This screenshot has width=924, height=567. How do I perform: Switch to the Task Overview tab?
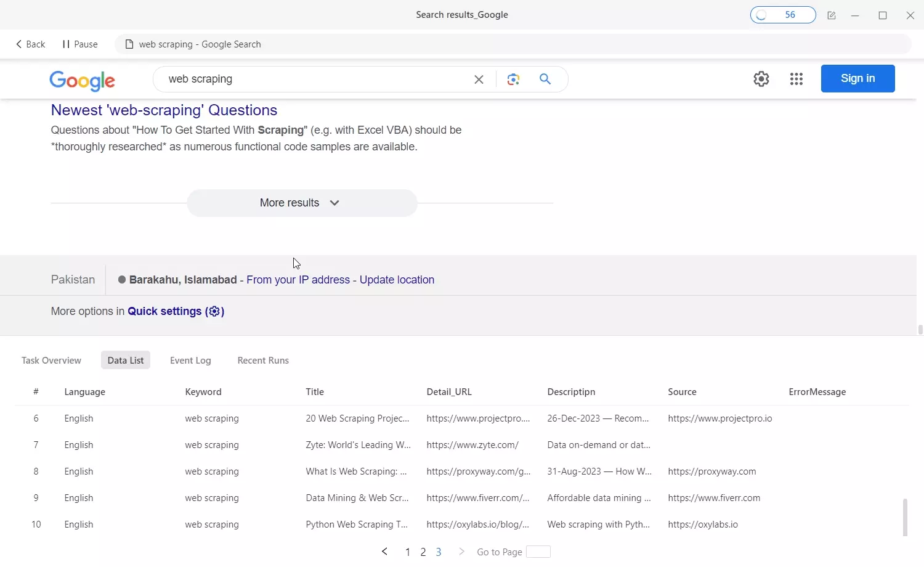51,360
